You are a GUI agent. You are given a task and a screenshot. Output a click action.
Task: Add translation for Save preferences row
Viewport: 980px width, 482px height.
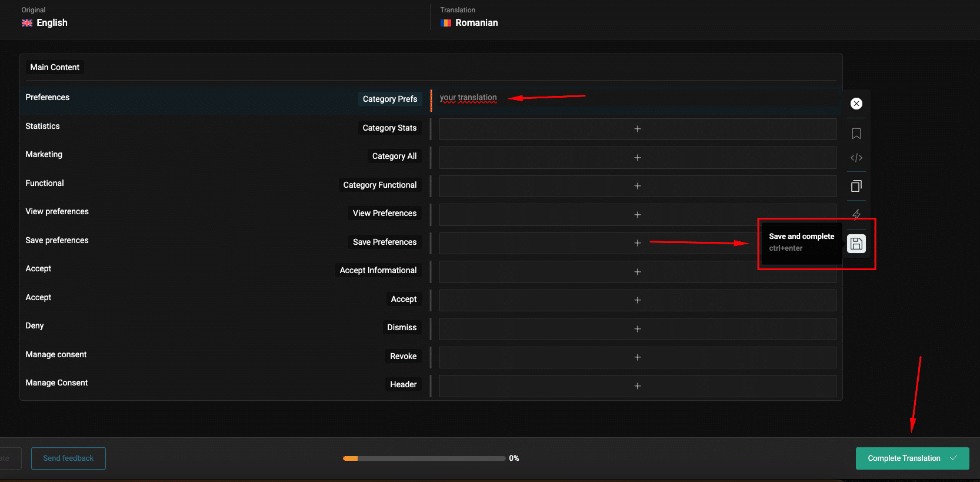(638, 243)
